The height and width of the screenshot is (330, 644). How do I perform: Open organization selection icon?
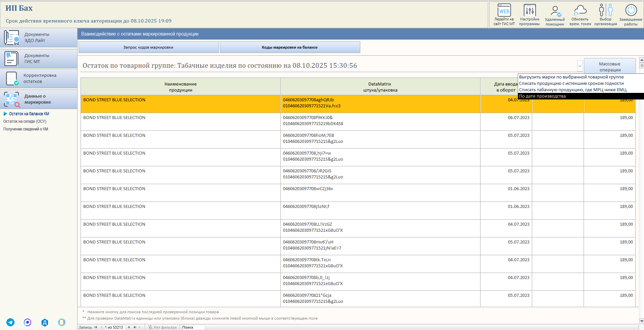[x=606, y=10]
